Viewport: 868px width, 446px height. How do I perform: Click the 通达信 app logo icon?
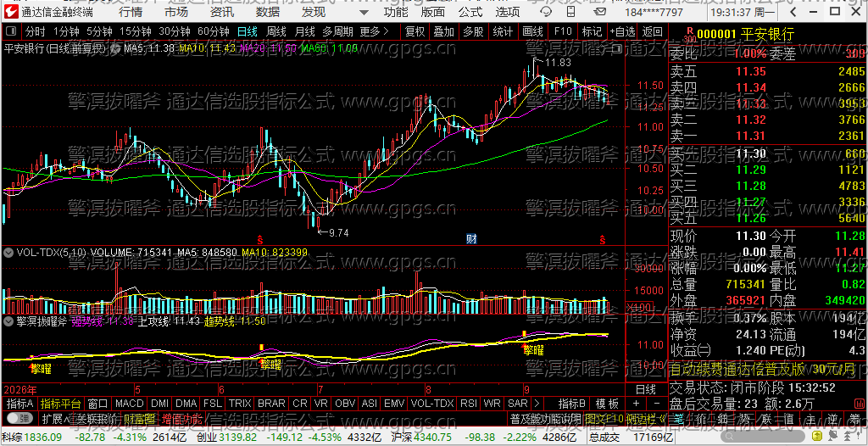coord(12,11)
